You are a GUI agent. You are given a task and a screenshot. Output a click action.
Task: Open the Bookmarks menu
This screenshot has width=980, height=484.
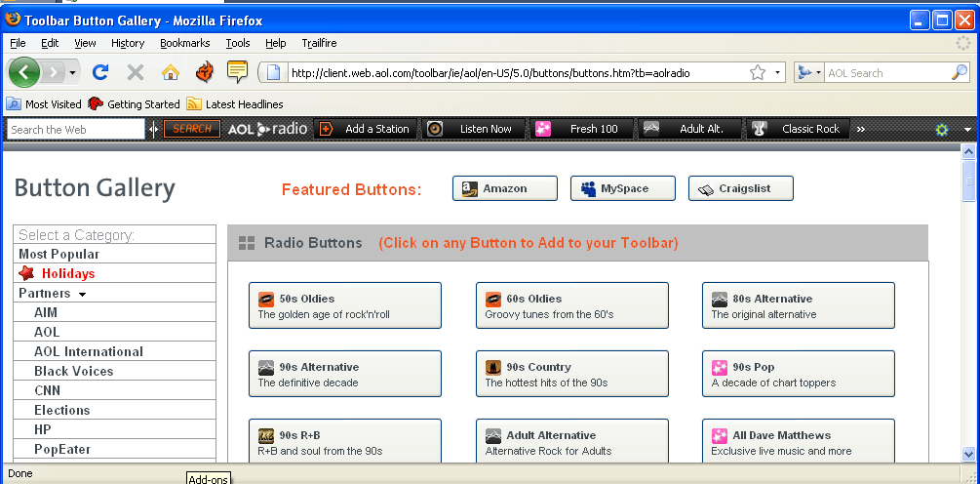(185, 43)
